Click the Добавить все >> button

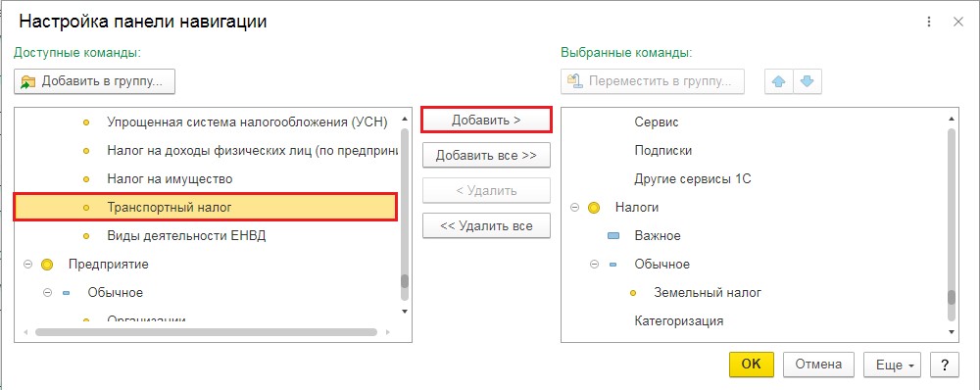coord(486,156)
